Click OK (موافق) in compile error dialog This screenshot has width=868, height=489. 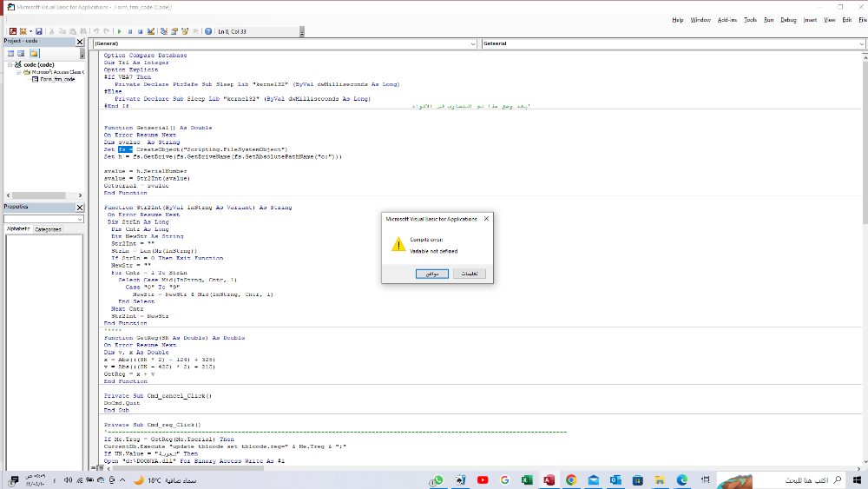431,274
